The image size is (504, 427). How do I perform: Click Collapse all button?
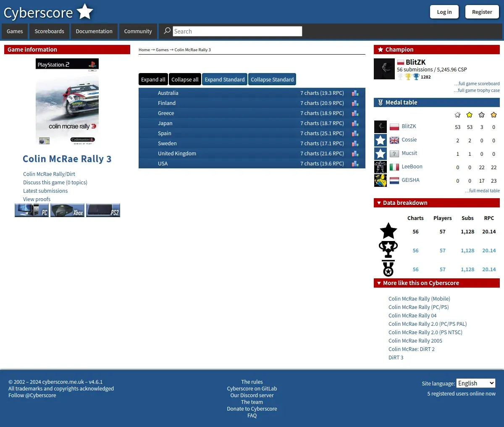point(185,79)
